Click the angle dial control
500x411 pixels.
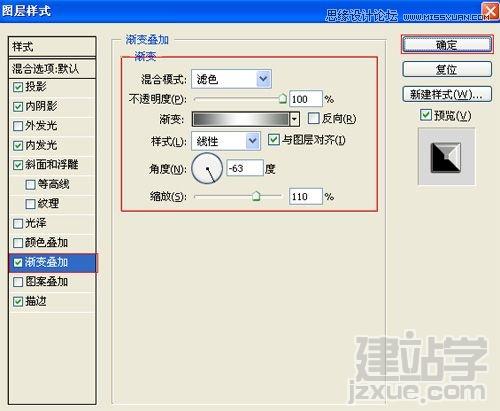click(x=207, y=168)
